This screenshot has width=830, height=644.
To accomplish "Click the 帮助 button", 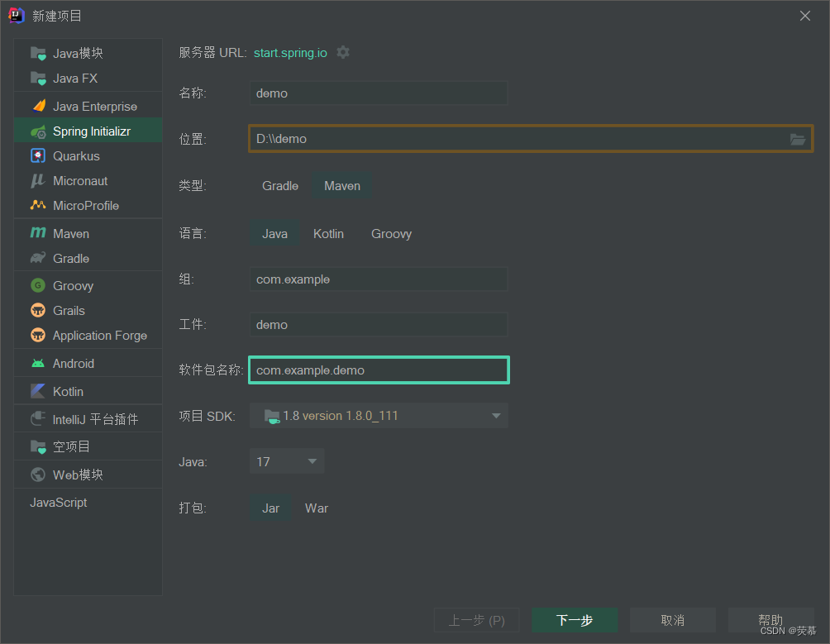I will [x=770, y=620].
